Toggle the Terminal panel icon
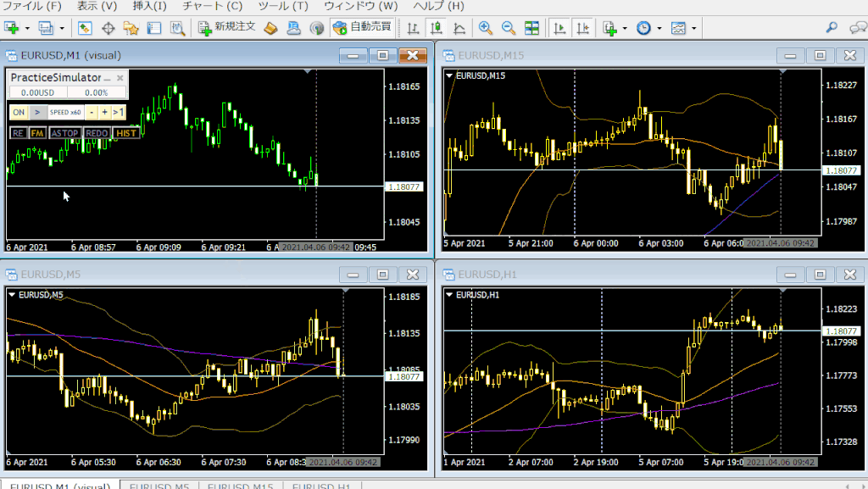The width and height of the screenshot is (868, 489). pos(154,28)
